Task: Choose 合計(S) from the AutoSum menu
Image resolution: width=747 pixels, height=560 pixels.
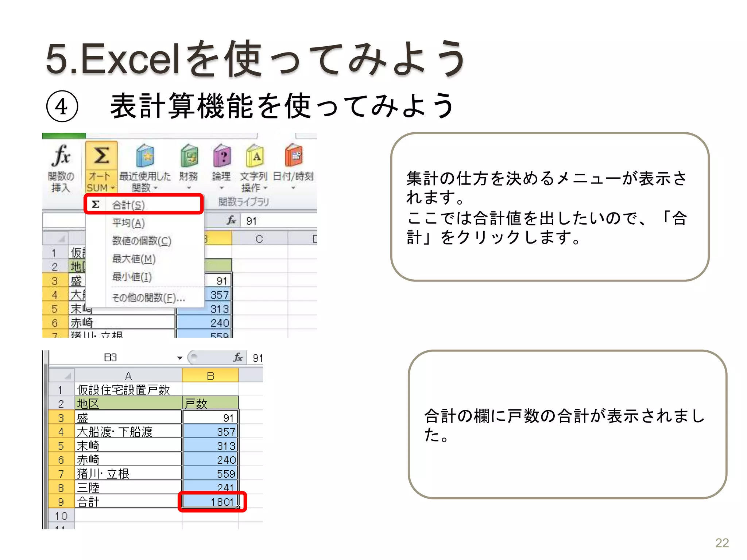Action: point(144,205)
